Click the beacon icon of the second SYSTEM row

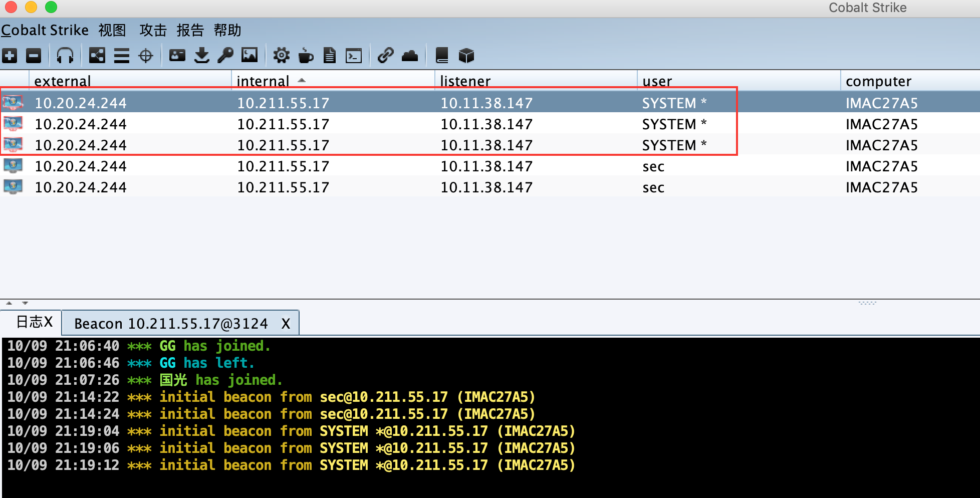13,124
